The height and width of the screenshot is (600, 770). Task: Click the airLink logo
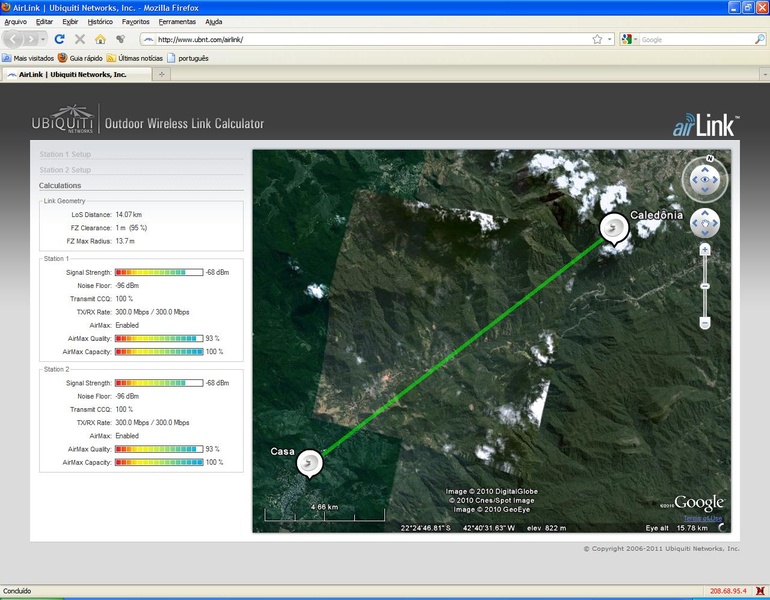(706, 125)
